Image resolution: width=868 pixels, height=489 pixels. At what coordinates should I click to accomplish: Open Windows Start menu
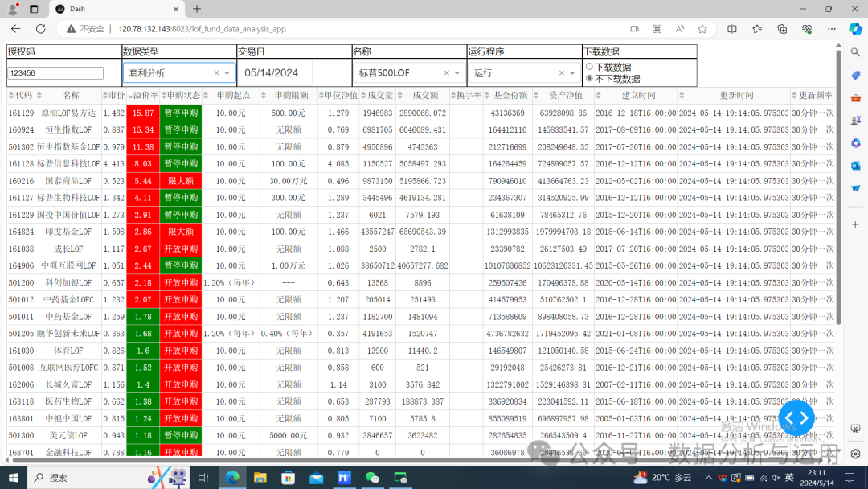pyautogui.click(x=14, y=478)
